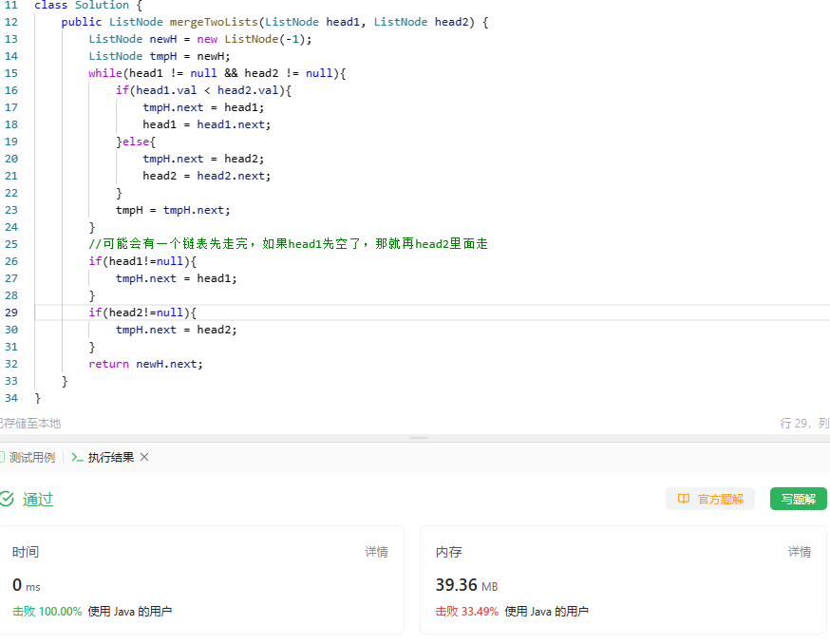Open 详情 in the 时间 card
Screen dimensions: 830x644
tap(376, 552)
